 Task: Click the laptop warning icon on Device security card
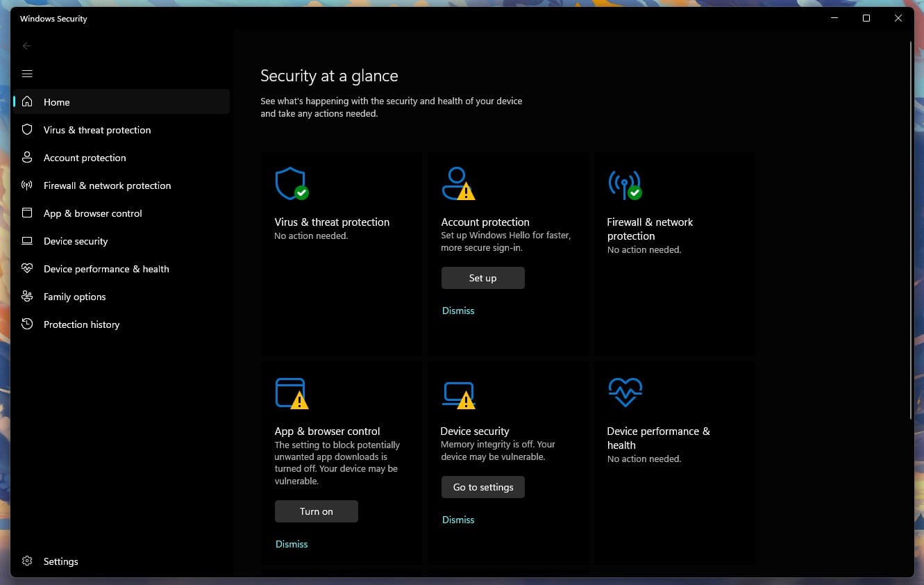(x=458, y=395)
